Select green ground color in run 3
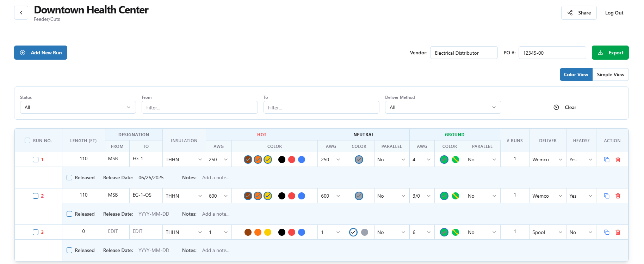This screenshot has width=644, height=264. [444, 232]
